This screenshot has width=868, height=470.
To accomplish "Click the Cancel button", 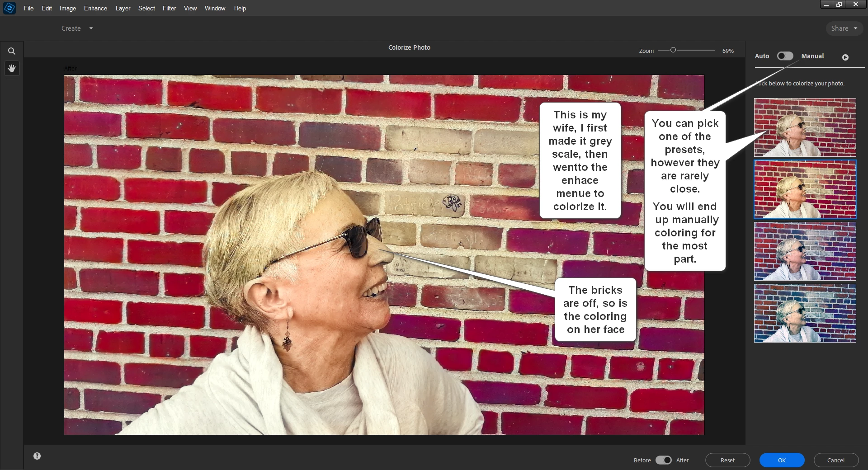I will 836,460.
